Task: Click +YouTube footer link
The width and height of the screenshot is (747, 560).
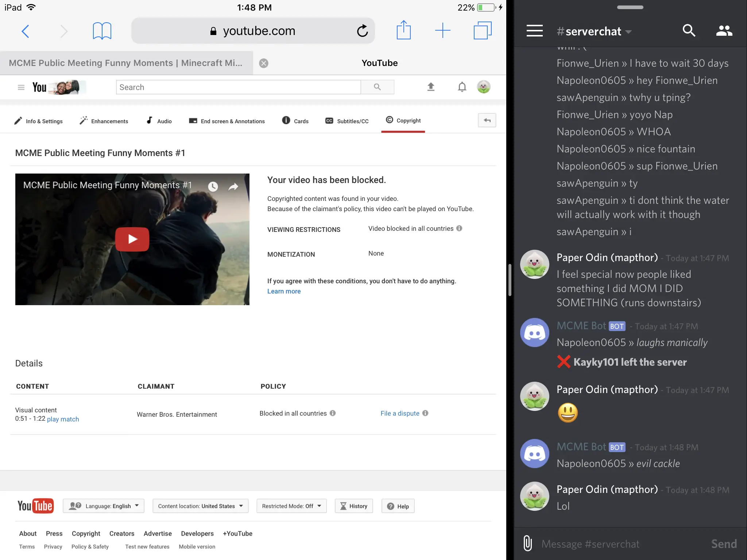Action: click(237, 533)
